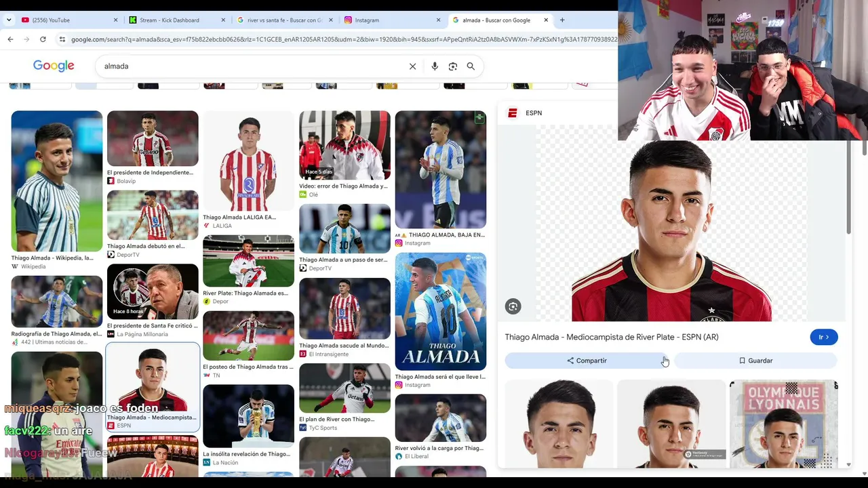The height and width of the screenshot is (488, 868).
Task: Open Lens on the enlarged preview image
Action: [x=513, y=306]
